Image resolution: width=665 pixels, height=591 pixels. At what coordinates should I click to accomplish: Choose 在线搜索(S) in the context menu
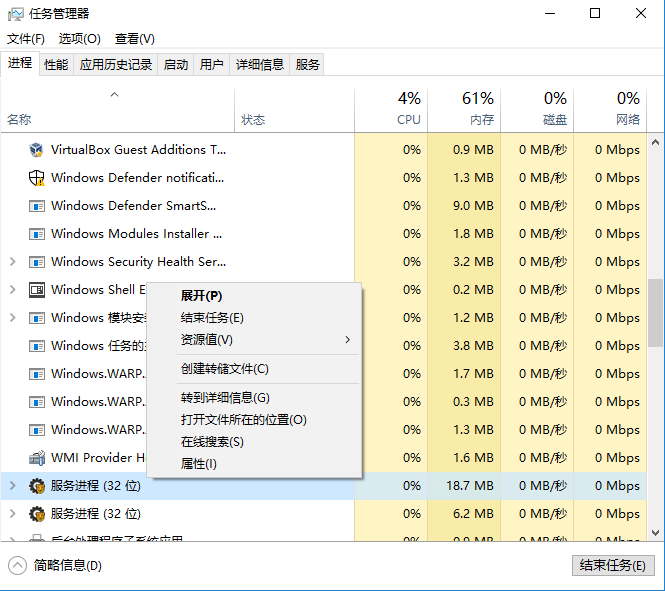[x=254, y=442]
